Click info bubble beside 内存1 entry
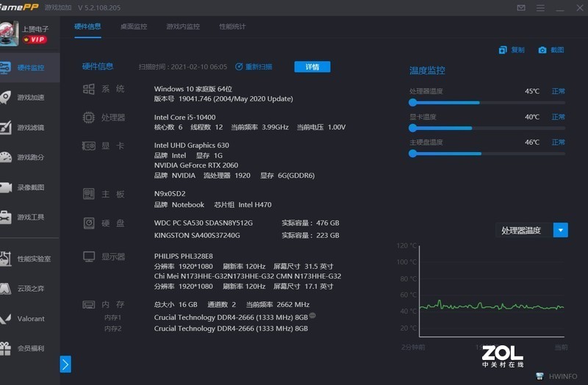Screen dimensions: 588x385 [312, 315]
